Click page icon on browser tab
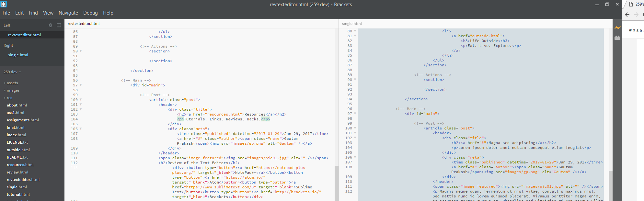 631,4
